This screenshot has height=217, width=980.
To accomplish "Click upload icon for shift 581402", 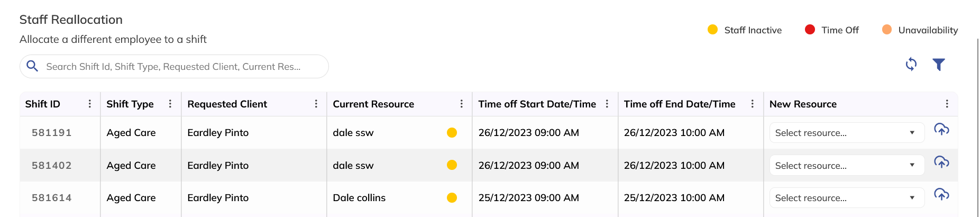I will point(941,162).
